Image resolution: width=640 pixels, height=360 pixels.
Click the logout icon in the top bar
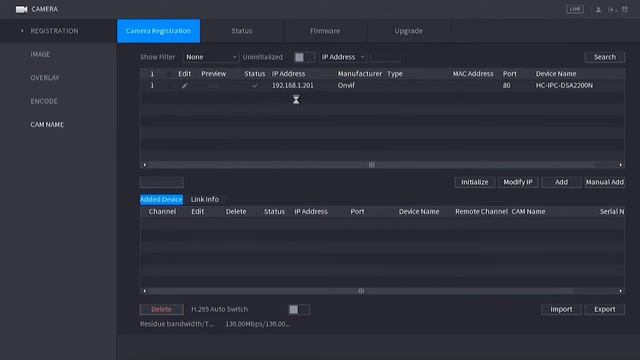click(x=612, y=9)
